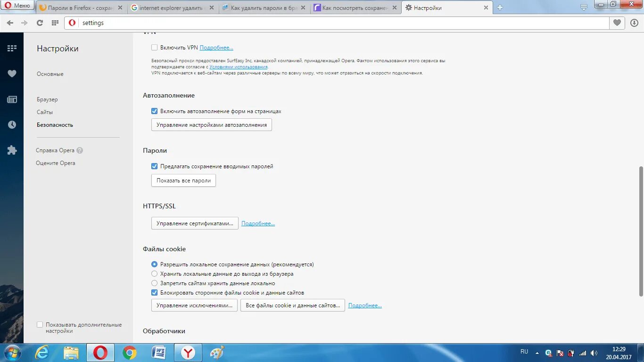The height and width of the screenshot is (362, 644).
Task: Switch to Пароли в Firefox tab
Action: click(82, 8)
